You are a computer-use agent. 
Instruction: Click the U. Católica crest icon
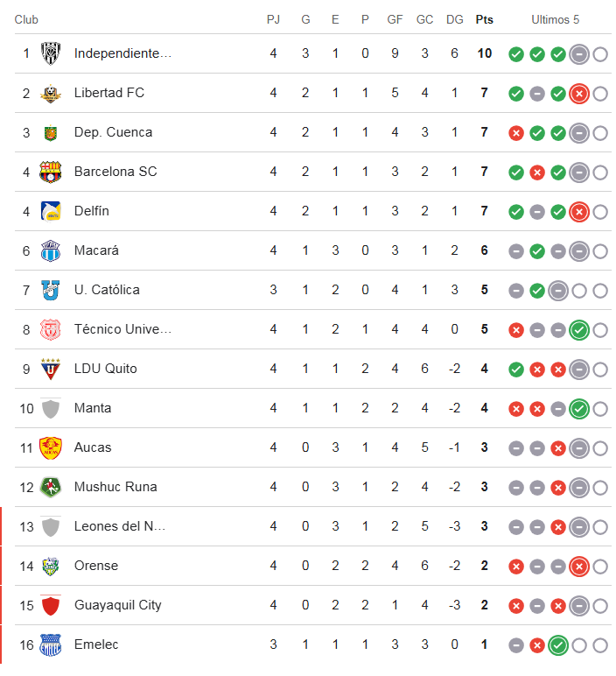coord(51,290)
